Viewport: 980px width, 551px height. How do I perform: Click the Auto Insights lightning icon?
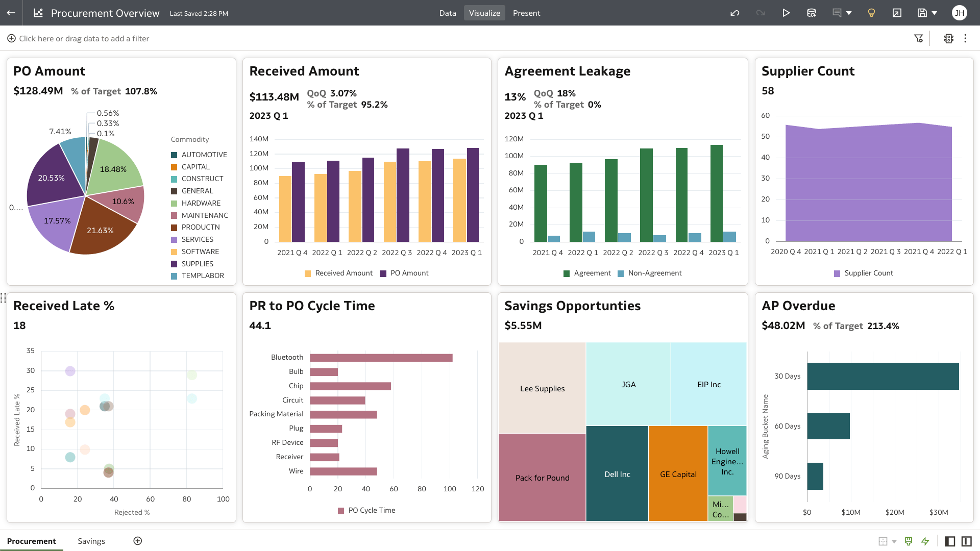tap(925, 541)
